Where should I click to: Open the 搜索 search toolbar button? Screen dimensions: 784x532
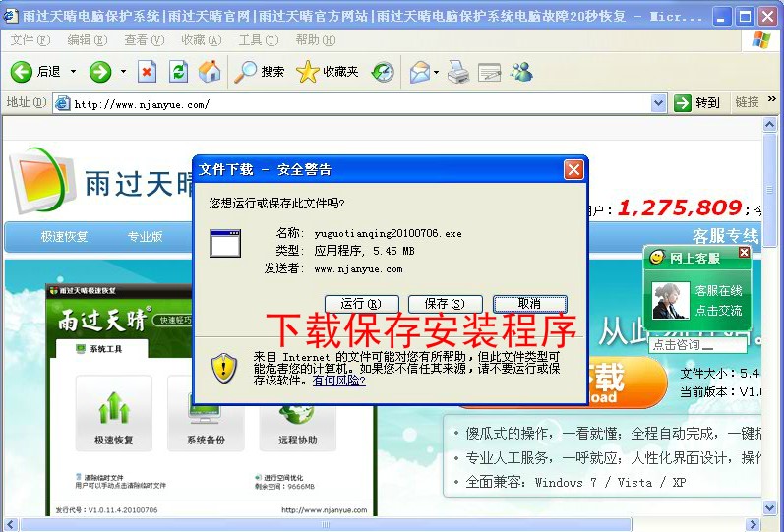[259, 72]
